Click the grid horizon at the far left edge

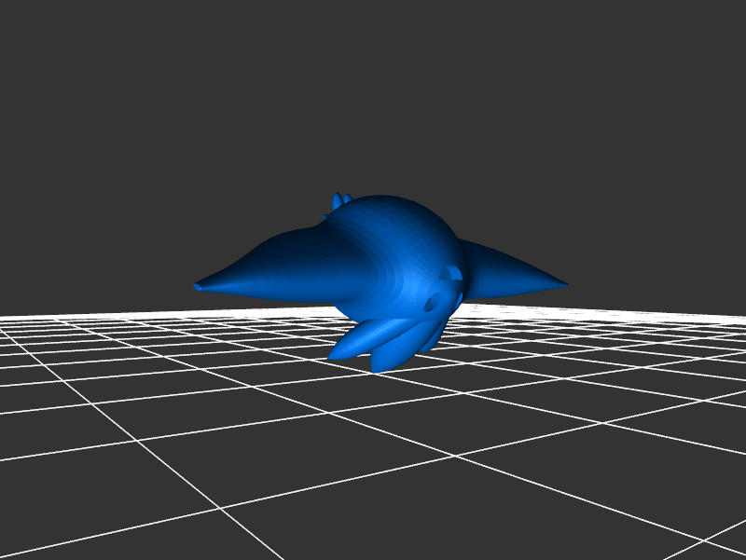[x=9, y=319]
